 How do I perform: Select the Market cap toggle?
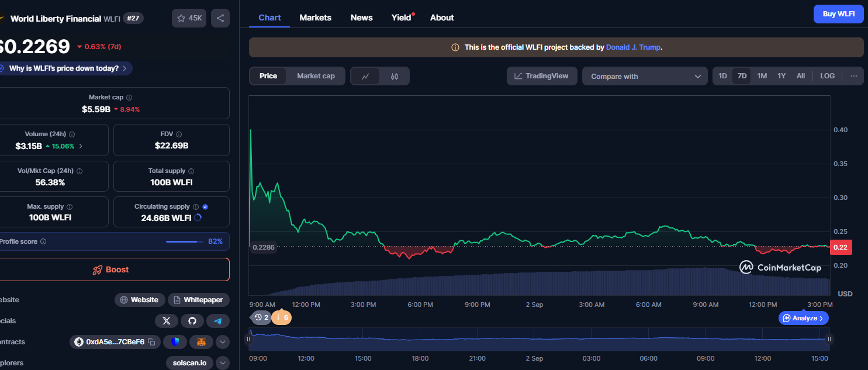coord(316,76)
